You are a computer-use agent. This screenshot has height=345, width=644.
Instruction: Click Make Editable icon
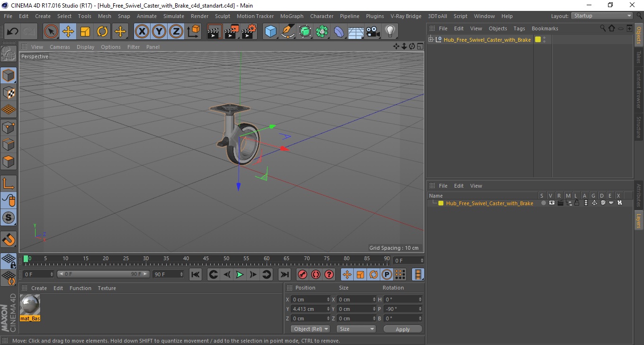tap(9, 54)
